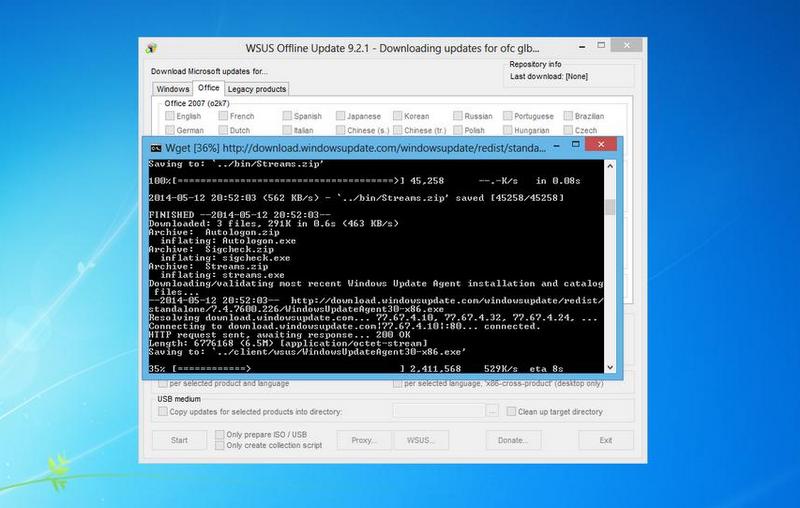Screen dimensions: 800x508
Task: Click the WSUS Offline Update app icon
Action: tap(151, 48)
